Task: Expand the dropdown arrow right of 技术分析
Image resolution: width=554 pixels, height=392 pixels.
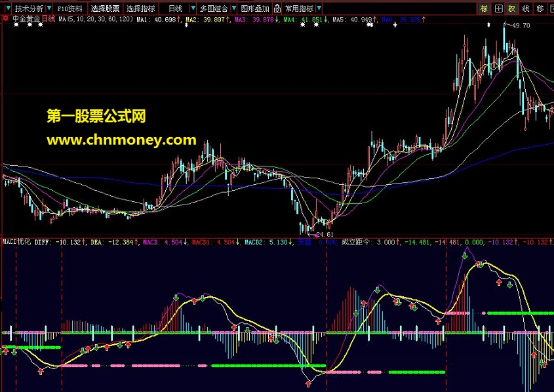Action: (49, 8)
